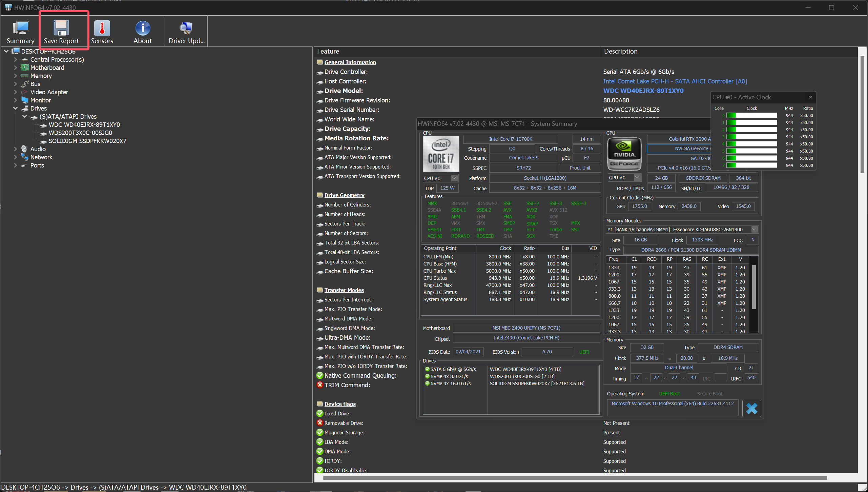Image resolution: width=868 pixels, height=492 pixels.
Task: Select WDS200T3X0C-00SJG0 drive in tree
Action: tap(80, 133)
